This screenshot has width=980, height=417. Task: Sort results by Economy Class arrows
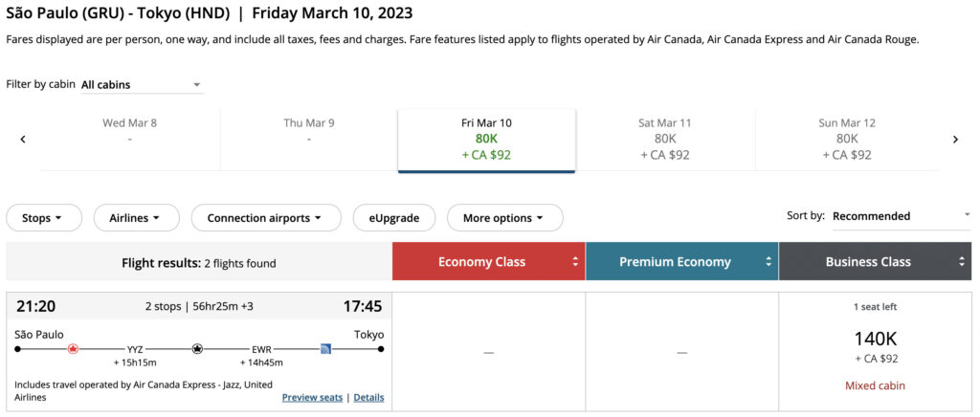(x=575, y=262)
